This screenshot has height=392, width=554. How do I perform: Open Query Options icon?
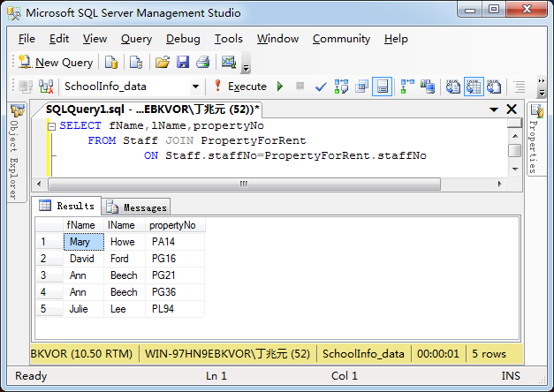[361, 87]
